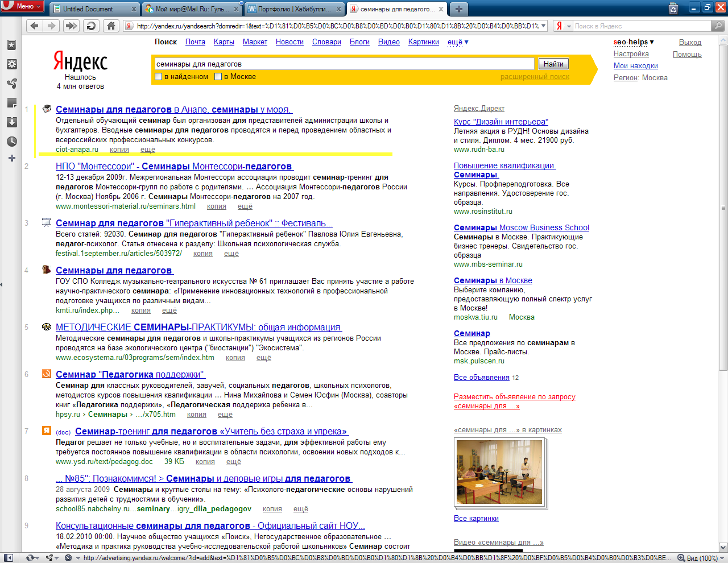Open 'Все картинки' link
The width and height of the screenshot is (728, 563).
476,519
